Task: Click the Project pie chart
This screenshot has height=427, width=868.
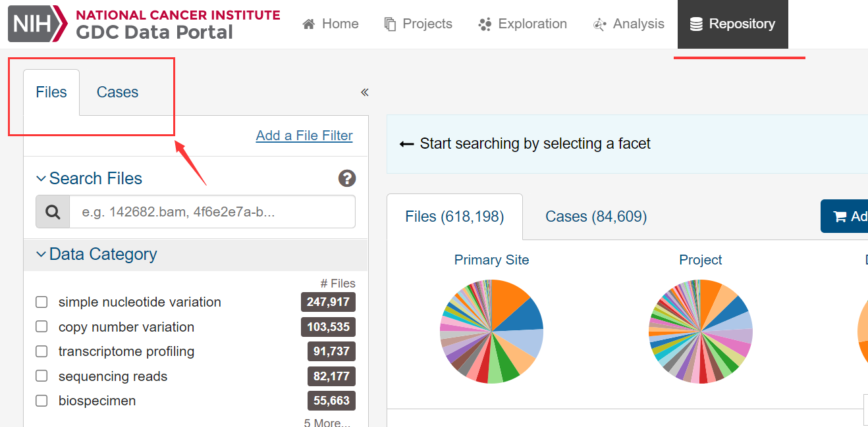Action: [x=700, y=331]
